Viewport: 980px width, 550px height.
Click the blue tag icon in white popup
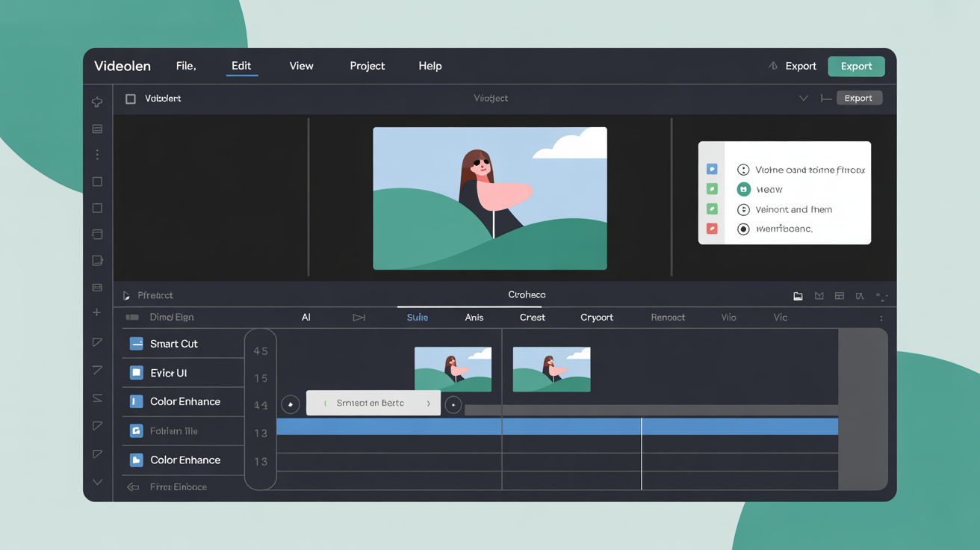coord(712,170)
